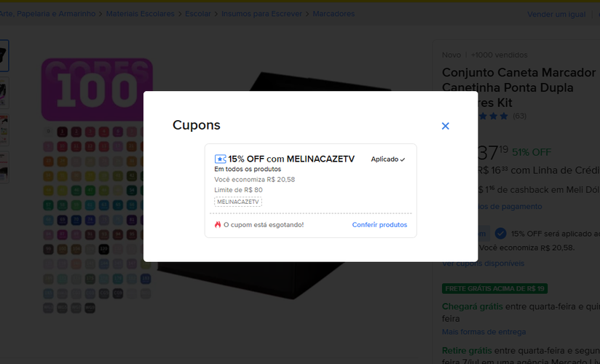Select the first product thumbnail
This screenshot has height=364, width=600.
tap(4, 54)
